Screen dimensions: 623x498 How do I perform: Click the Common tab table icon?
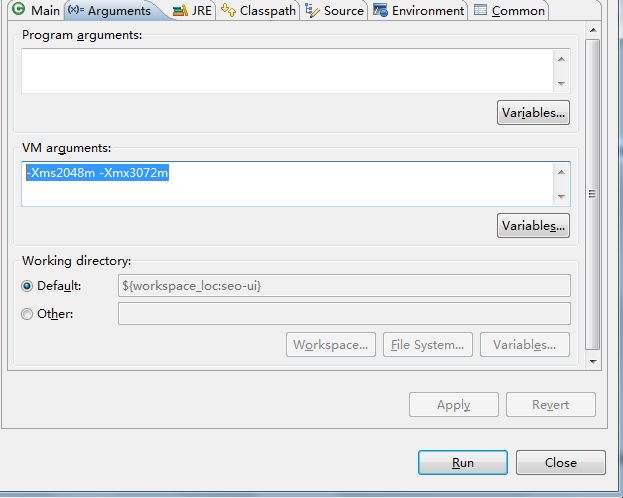point(480,10)
